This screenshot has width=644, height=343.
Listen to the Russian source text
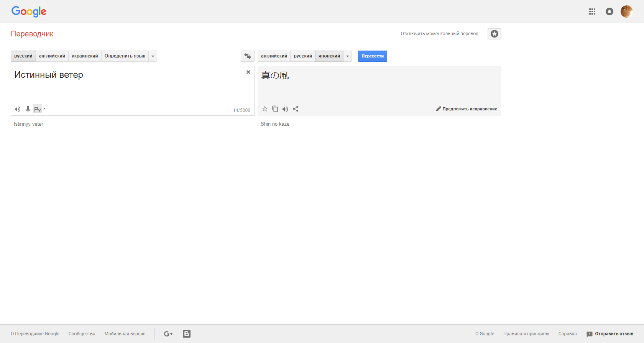click(18, 109)
